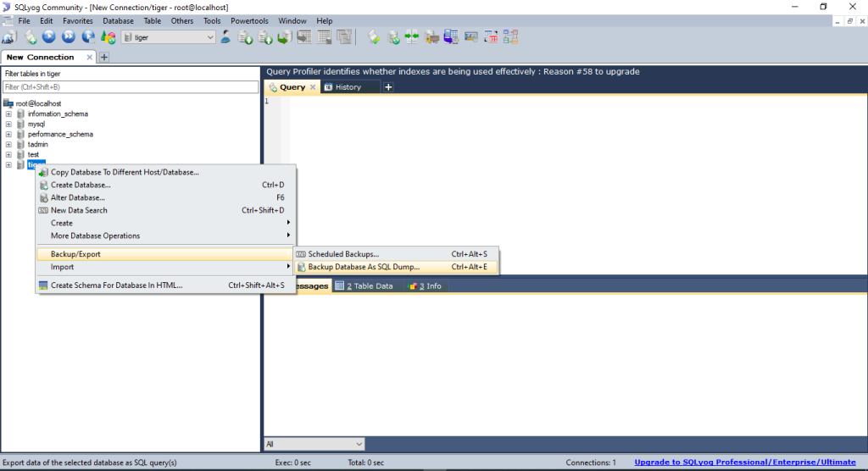The width and height of the screenshot is (868, 471).
Task: Click the create new connection toolbar icon
Action: (x=9, y=37)
